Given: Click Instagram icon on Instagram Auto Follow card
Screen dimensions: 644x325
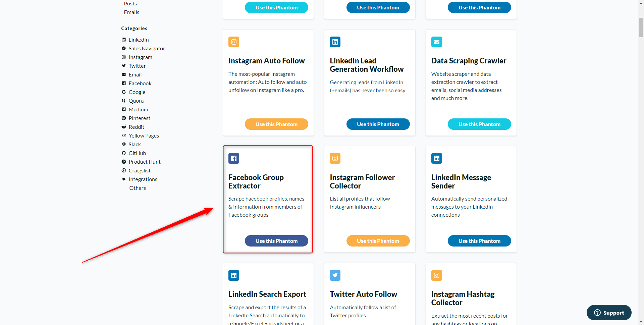Looking at the screenshot, I should pyautogui.click(x=234, y=42).
